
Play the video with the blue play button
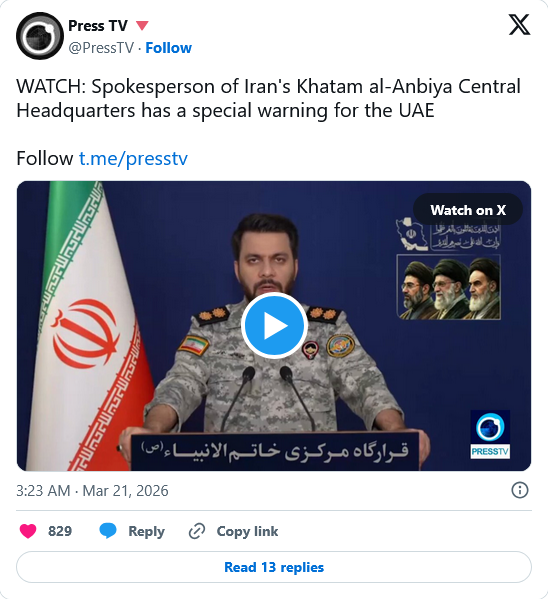tap(274, 325)
